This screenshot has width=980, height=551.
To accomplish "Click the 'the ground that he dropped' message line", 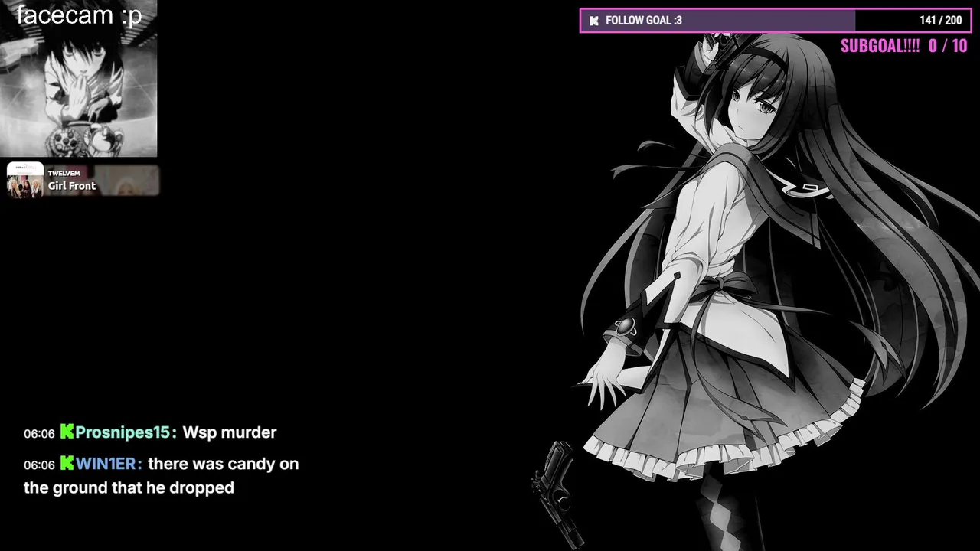I will click(129, 487).
